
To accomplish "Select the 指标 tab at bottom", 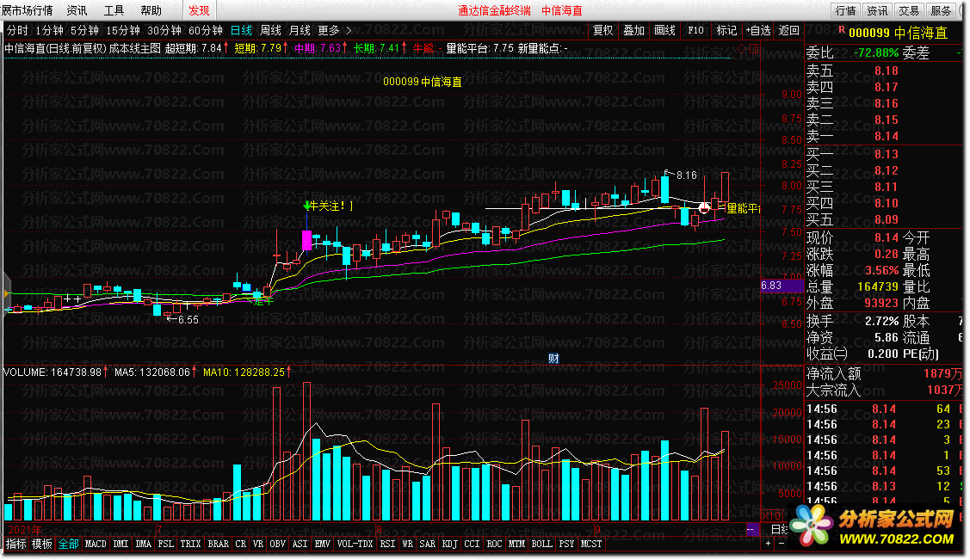I will (16, 544).
